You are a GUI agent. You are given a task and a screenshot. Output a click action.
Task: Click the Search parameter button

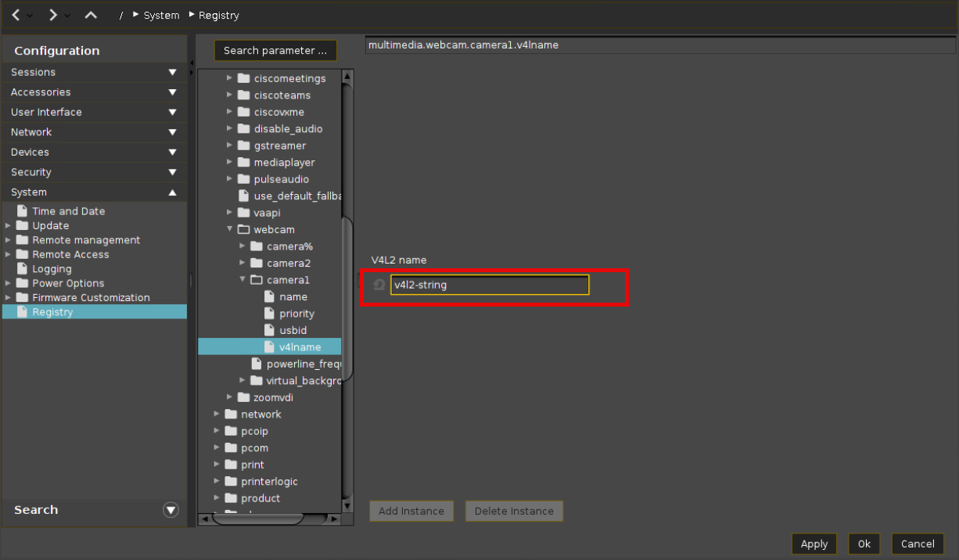coord(275,51)
